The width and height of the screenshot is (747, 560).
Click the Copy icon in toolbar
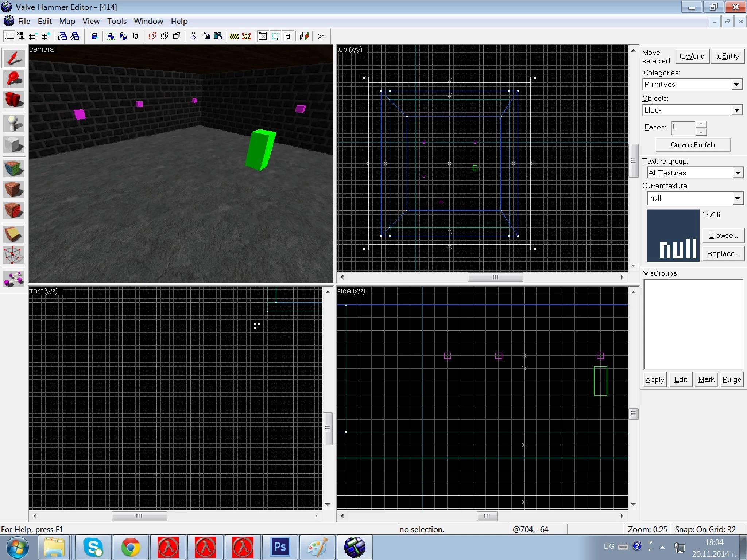206,36
